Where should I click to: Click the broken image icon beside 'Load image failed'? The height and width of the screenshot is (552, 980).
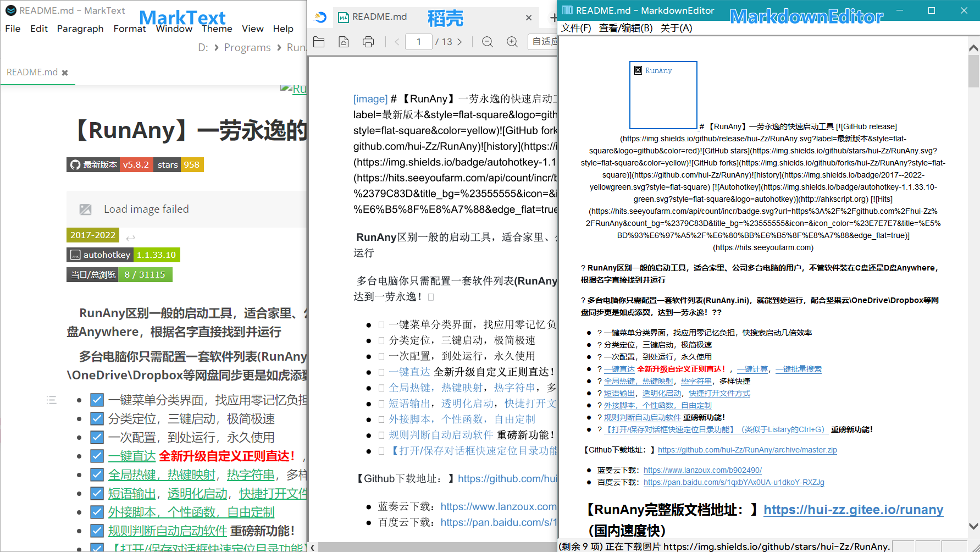pyautogui.click(x=85, y=209)
